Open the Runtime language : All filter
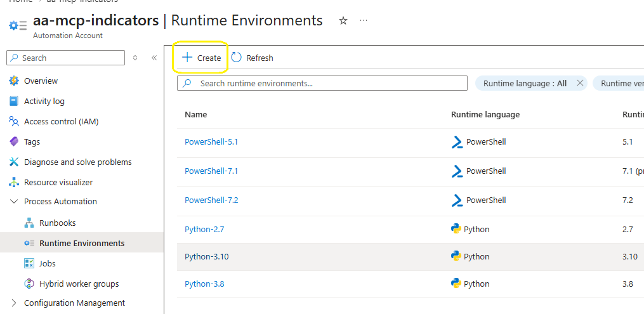Image resolution: width=644 pixels, height=314 pixels. pos(525,83)
